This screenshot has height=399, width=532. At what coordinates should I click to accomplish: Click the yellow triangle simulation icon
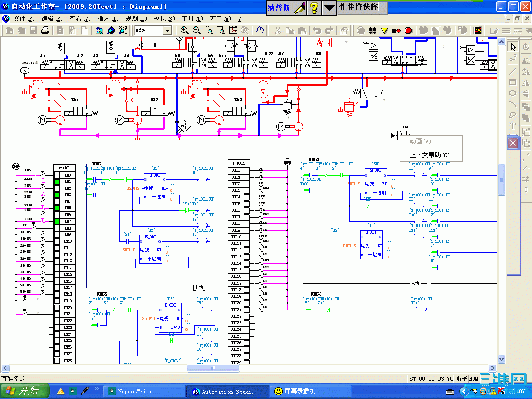[384, 31]
